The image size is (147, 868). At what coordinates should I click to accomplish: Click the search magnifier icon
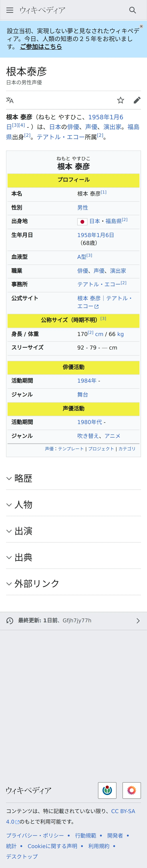click(132, 10)
